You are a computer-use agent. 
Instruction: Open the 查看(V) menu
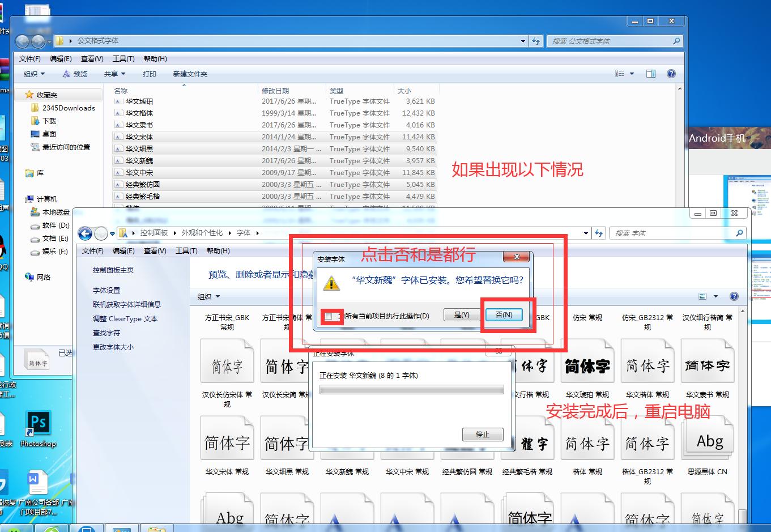coord(92,58)
